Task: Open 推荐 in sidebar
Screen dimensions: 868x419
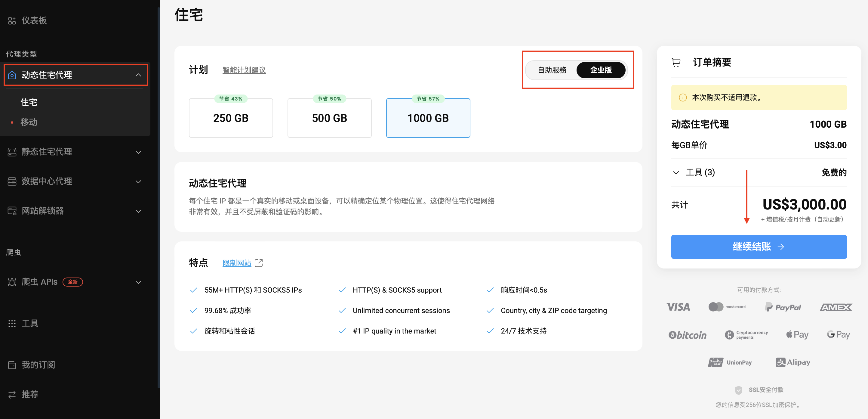Action: tap(30, 394)
